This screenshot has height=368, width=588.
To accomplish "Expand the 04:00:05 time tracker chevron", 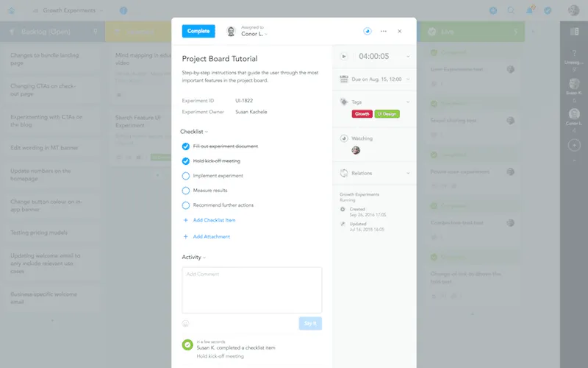I will click(x=408, y=57).
